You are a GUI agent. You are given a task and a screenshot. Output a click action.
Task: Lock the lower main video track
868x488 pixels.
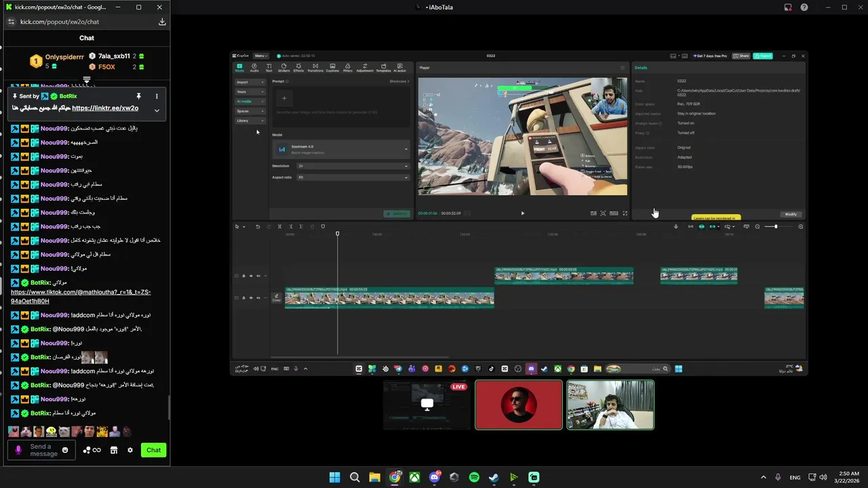click(243, 298)
